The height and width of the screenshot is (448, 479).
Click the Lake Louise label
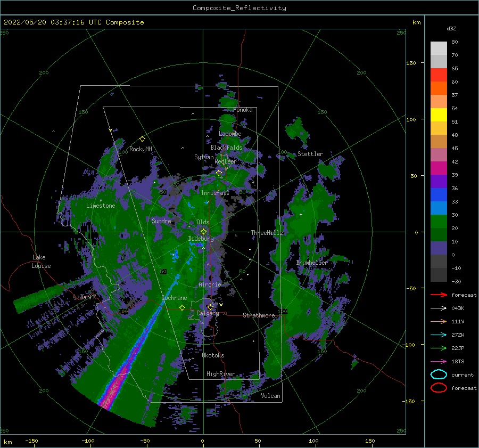pos(41,262)
